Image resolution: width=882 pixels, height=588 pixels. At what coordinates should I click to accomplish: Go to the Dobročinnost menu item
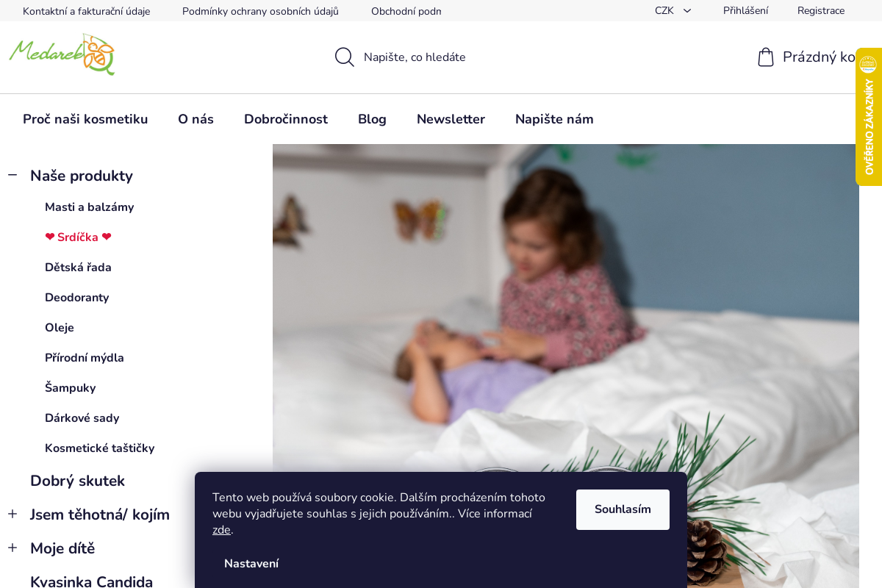pos(286,119)
